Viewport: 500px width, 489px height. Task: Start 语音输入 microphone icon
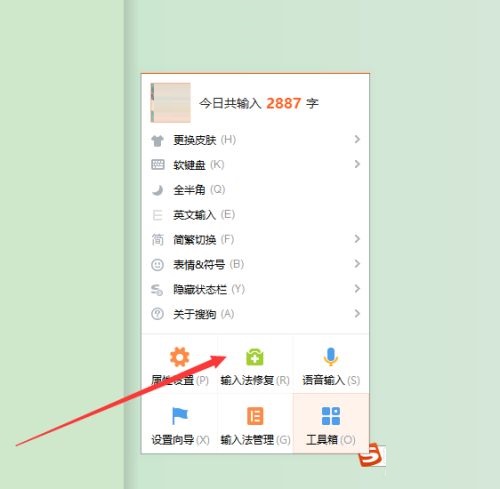331,357
